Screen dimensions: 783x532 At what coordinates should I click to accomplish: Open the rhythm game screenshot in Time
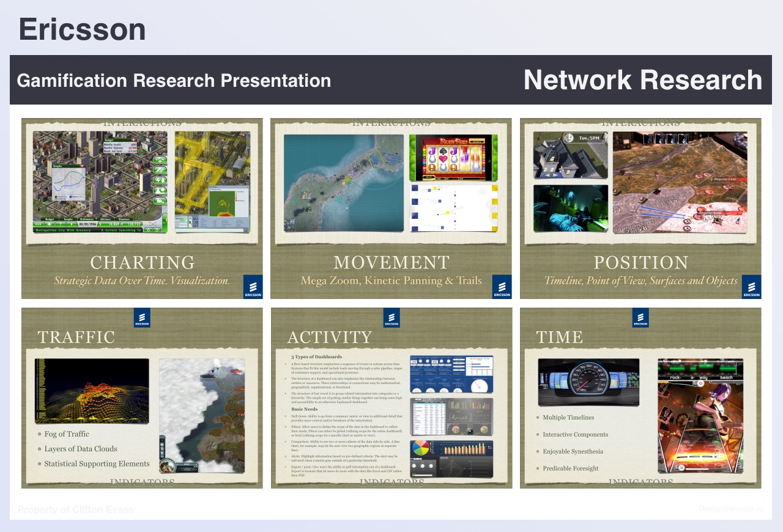(700, 416)
